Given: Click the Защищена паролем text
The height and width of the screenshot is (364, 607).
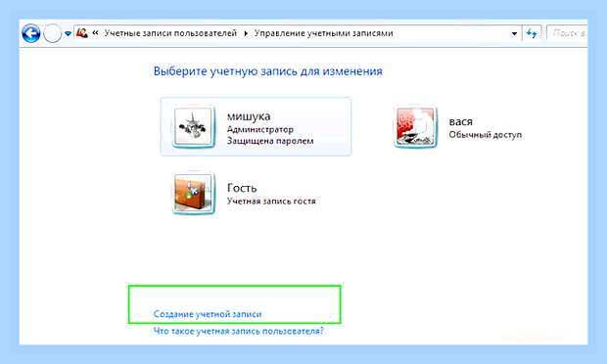Looking at the screenshot, I should coord(270,141).
